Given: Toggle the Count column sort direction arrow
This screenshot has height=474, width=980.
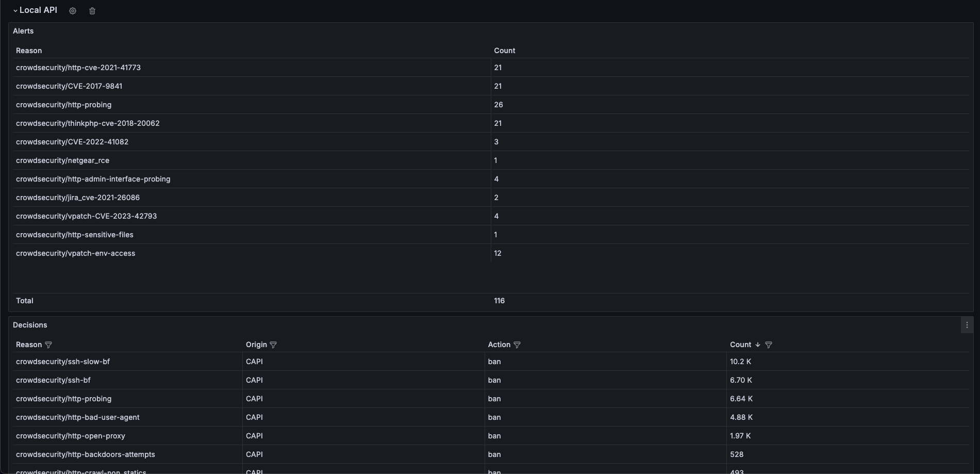Looking at the screenshot, I should click(757, 345).
